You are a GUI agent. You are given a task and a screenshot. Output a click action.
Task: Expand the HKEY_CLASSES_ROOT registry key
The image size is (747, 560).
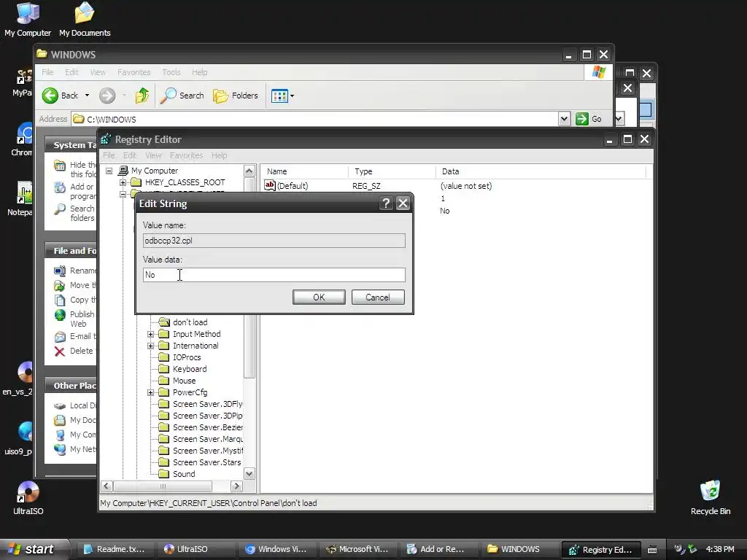click(x=123, y=182)
